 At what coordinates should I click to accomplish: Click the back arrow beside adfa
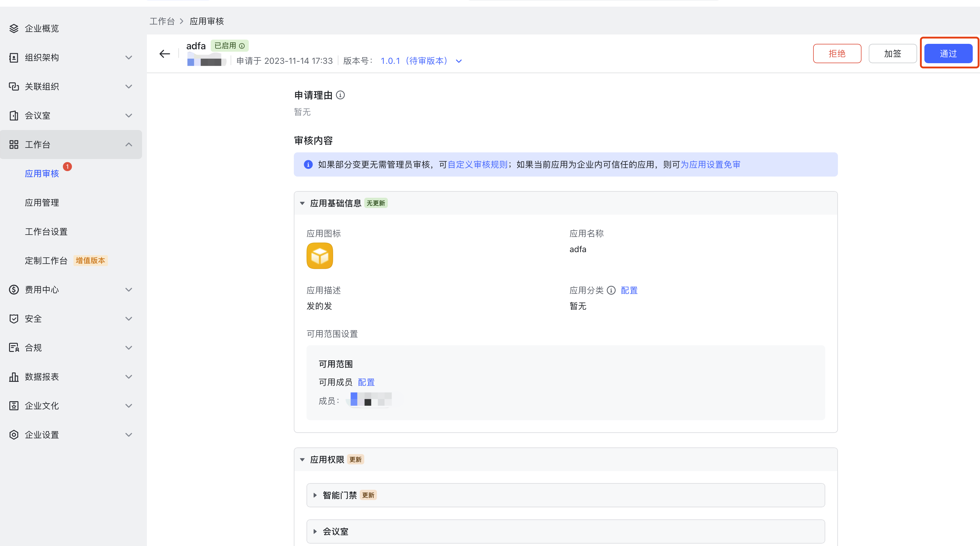click(164, 54)
